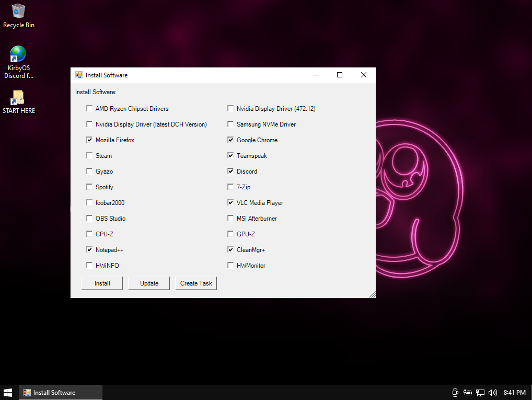This screenshot has width=532, height=400.
Task: Click the Update button
Action: pyautogui.click(x=148, y=283)
